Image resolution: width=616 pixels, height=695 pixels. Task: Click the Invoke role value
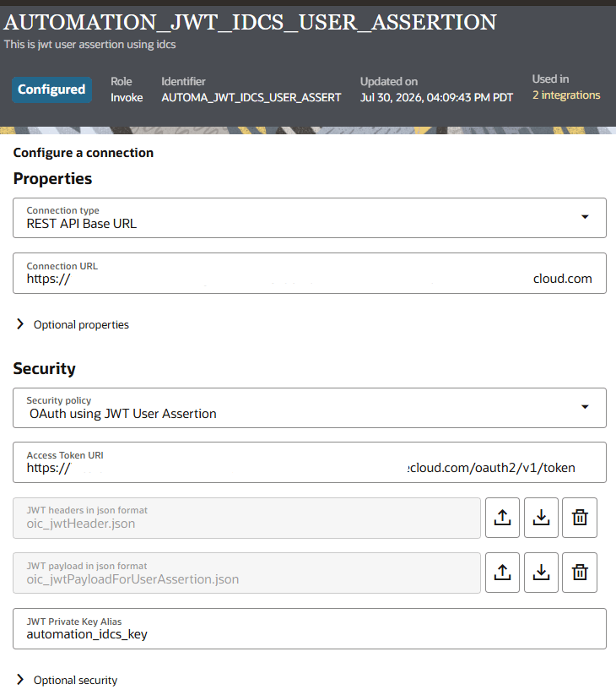[127, 97]
